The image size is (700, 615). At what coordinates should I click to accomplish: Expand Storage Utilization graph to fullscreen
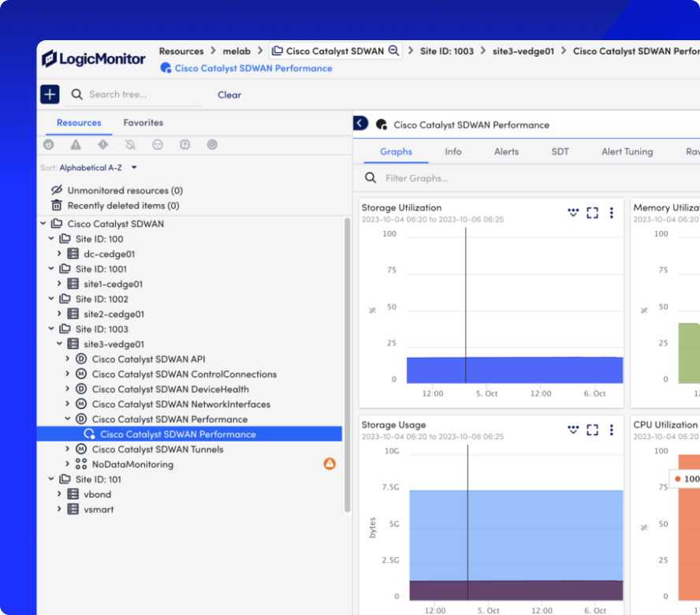pyautogui.click(x=593, y=213)
